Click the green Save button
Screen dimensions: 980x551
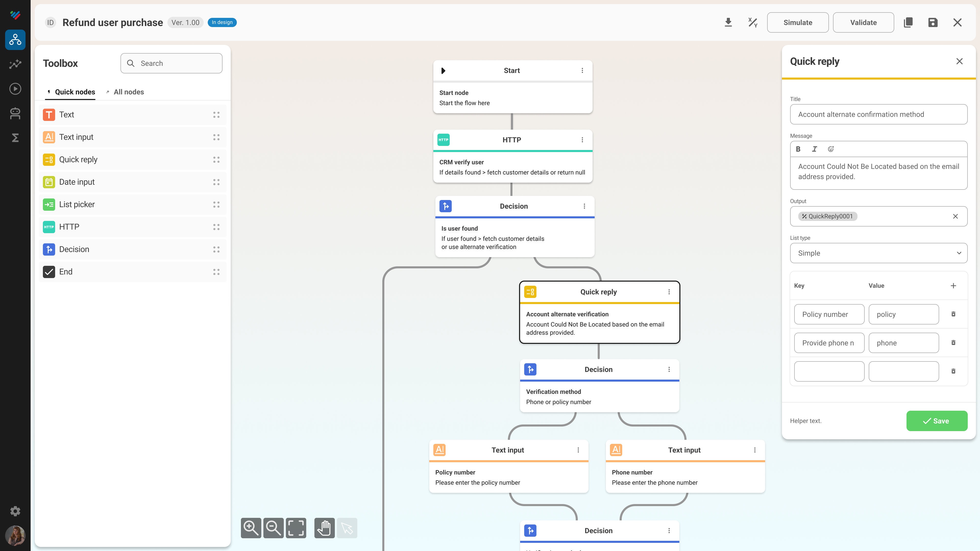tap(937, 421)
